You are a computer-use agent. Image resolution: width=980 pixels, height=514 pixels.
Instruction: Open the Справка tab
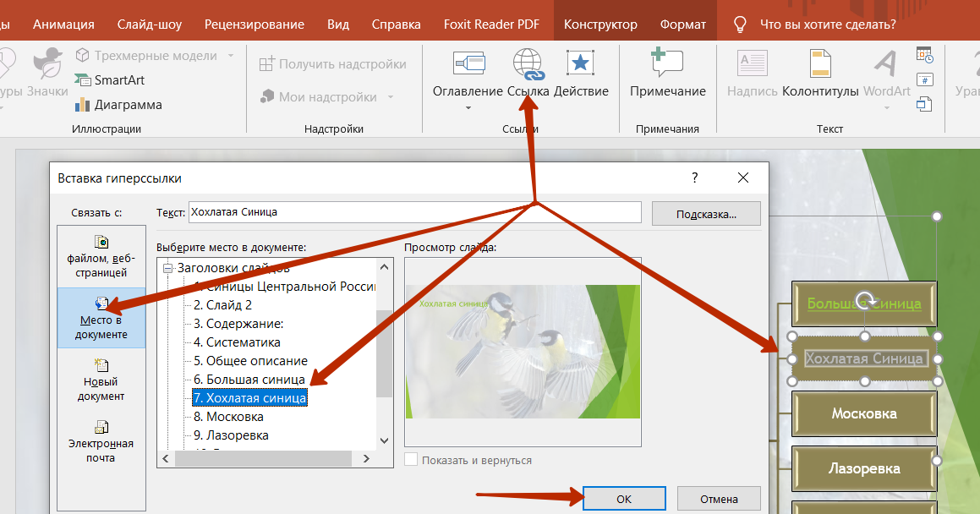pos(397,25)
